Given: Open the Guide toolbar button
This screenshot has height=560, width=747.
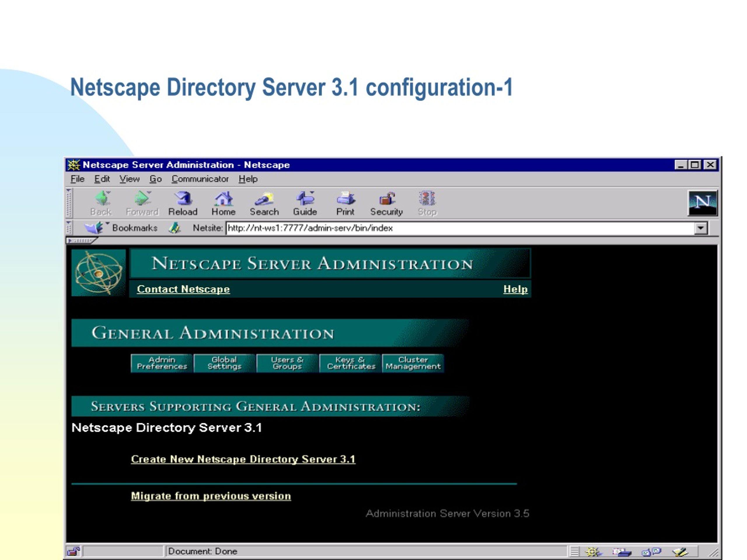Looking at the screenshot, I should (305, 203).
